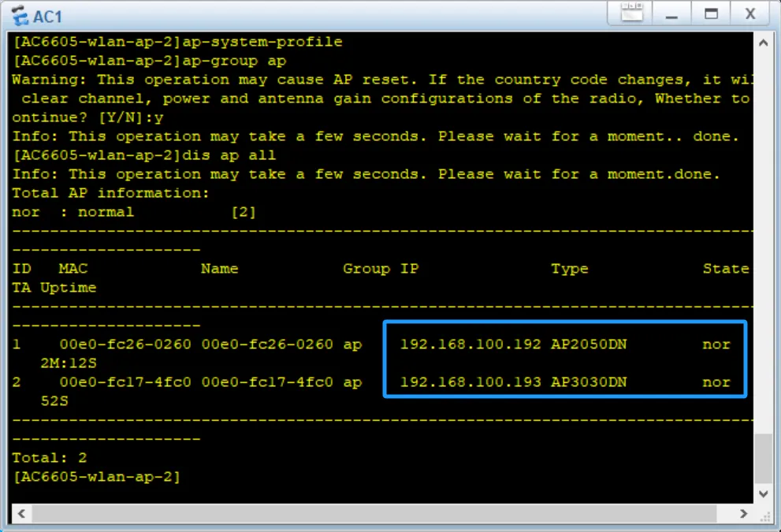Minimize the AC1 terminal window

click(x=672, y=14)
